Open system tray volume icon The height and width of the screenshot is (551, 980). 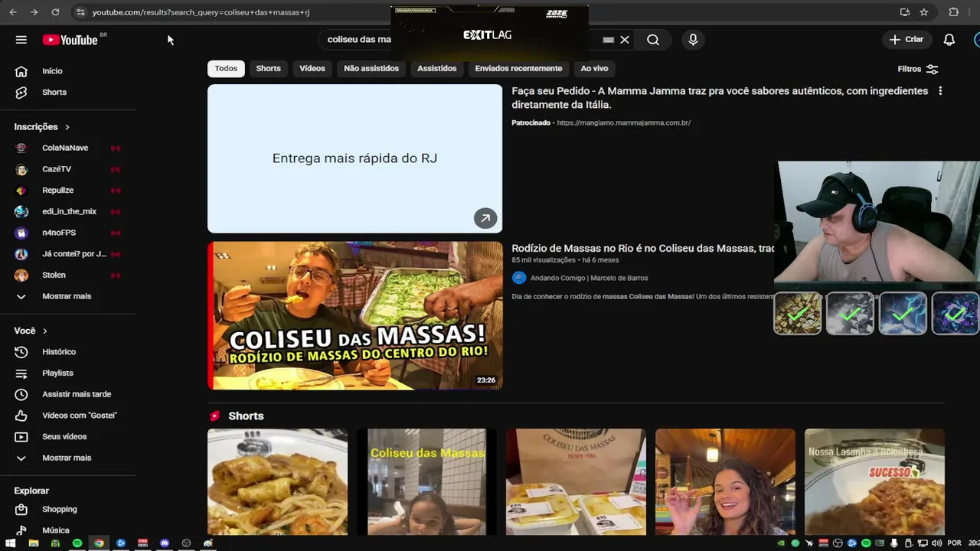937,543
